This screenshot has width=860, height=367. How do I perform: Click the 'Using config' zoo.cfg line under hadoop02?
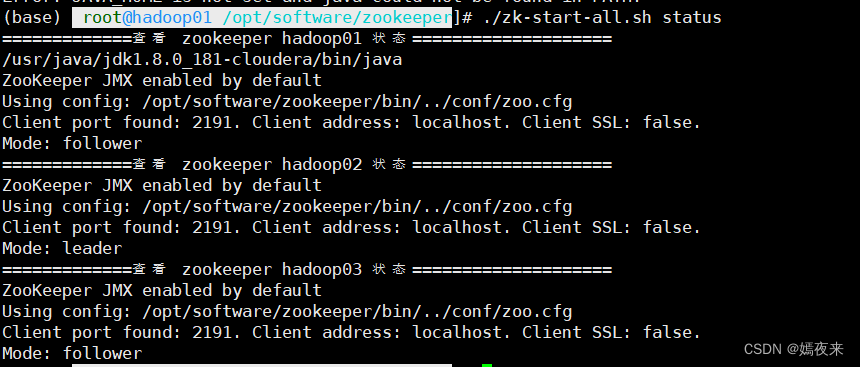[x=287, y=207]
